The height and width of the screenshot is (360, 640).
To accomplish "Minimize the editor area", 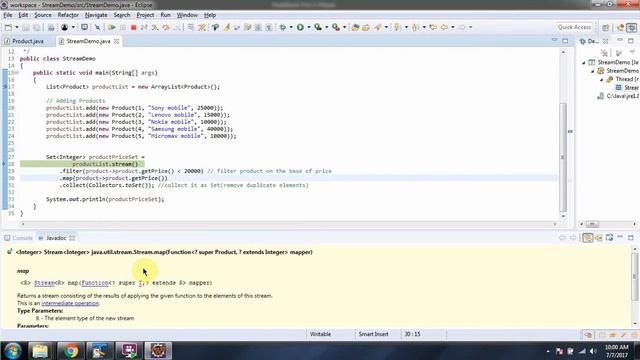I will click(x=554, y=41).
